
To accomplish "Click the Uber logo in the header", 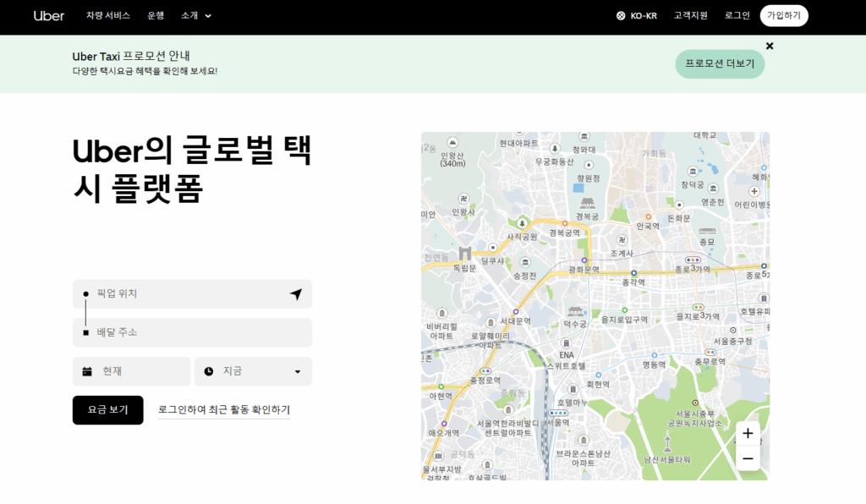I will tap(48, 16).
